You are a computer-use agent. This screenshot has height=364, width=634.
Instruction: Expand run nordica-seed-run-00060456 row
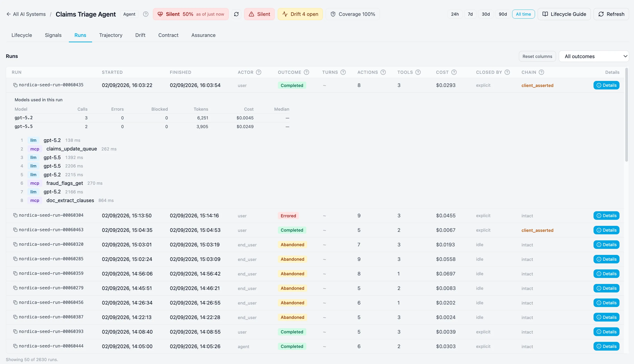(315, 303)
